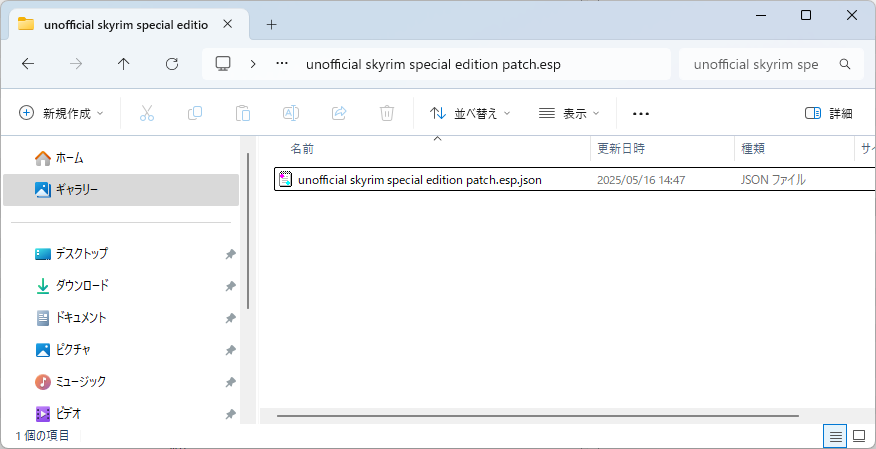
Task: Click the This PC monitor icon in address bar
Action: point(223,64)
